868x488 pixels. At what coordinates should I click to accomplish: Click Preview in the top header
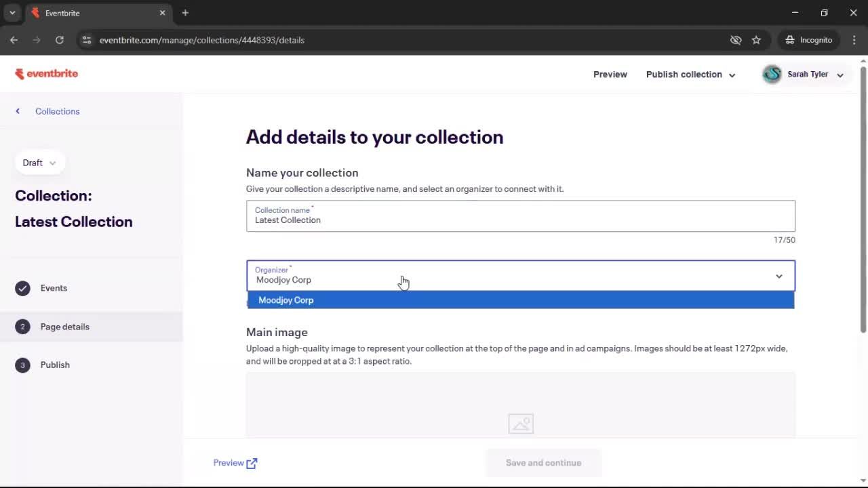[x=610, y=75]
